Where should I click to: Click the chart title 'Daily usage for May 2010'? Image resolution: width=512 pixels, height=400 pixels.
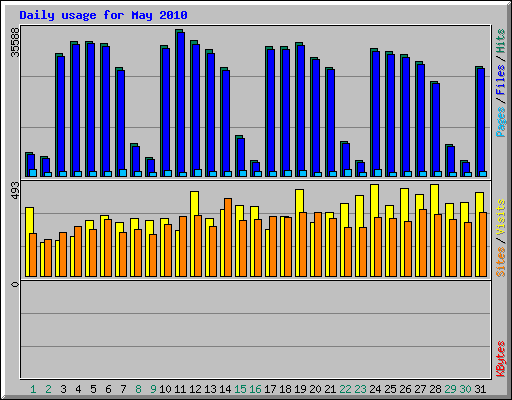(x=103, y=15)
